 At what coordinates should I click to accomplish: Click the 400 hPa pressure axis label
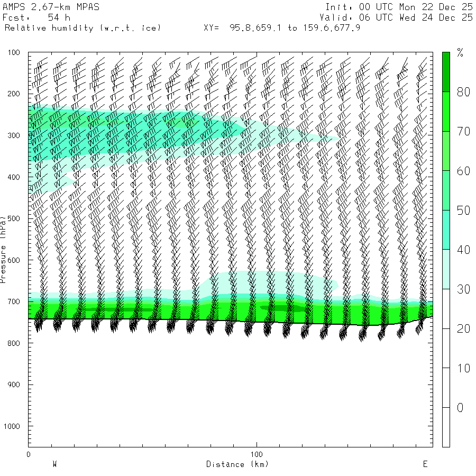point(14,177)
